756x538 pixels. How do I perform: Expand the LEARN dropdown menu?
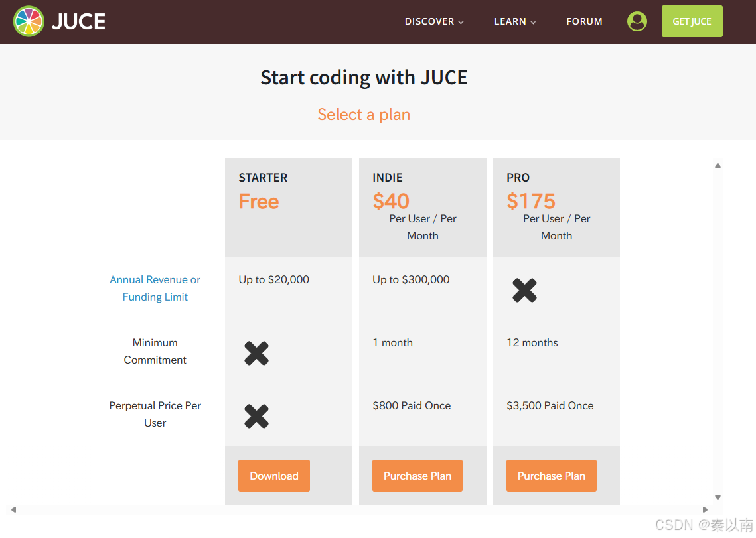[x=515, y=21]
